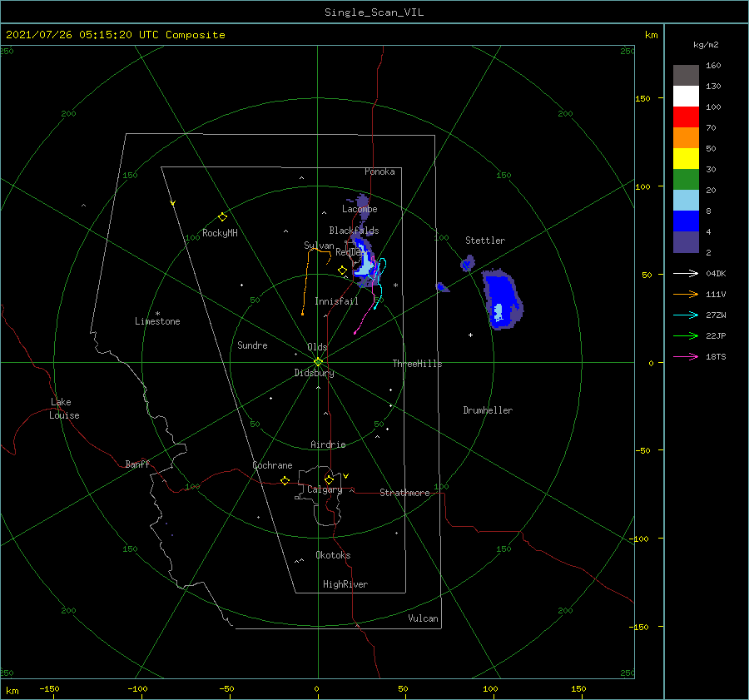Image resolution: width=749 pixels, height=700 pixels.
Task: Click the Cochrane city label
Action: pos(272,465)
